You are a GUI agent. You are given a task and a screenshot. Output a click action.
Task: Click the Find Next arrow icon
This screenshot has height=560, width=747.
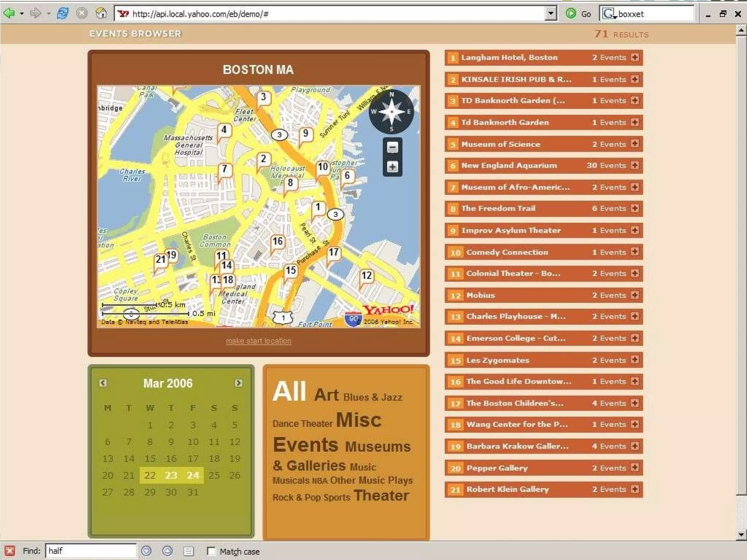[146, 551]
